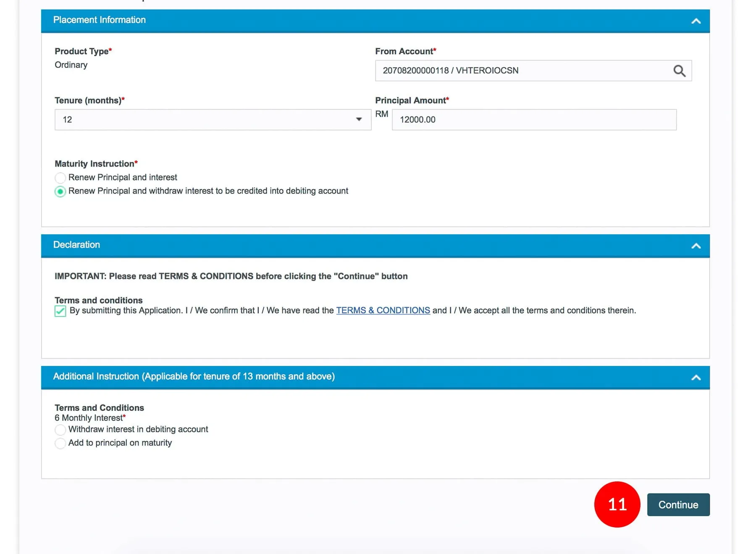Click the Ordinary product type value

tap(71, 65)
